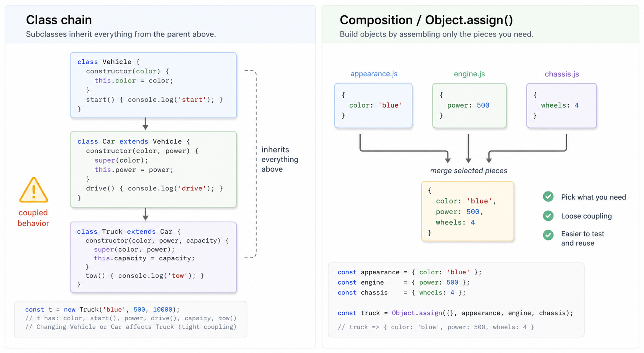
Task: Click the 'Changing Vehicle or Car affects Truck' comment
Action: (x=131, y=327)
